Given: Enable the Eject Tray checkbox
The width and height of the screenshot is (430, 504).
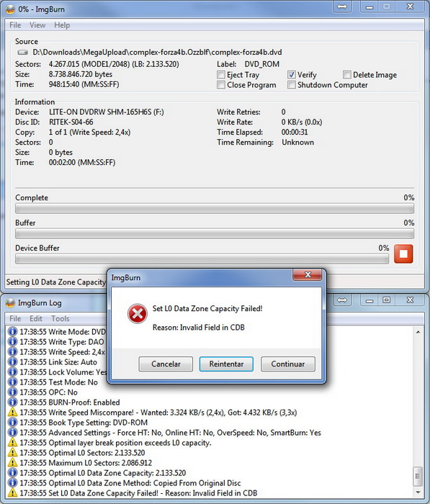Looking at the screenshot, I should 221,75.
